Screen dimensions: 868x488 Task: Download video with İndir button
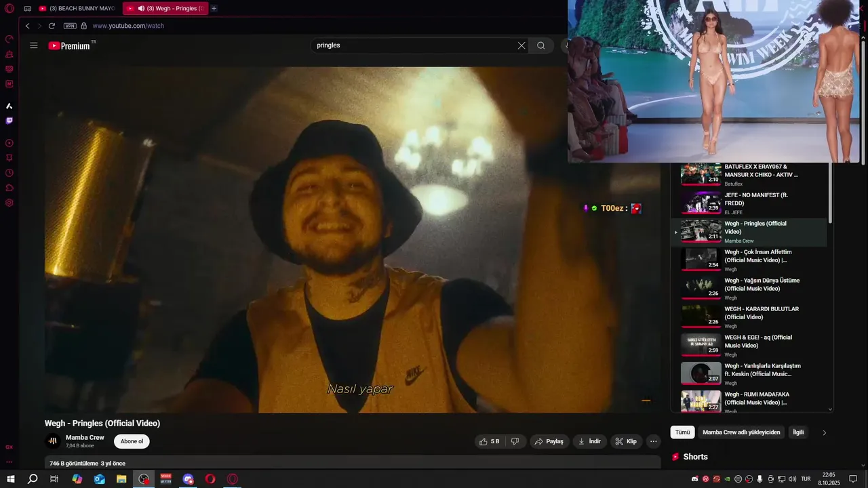click(589, 441)
